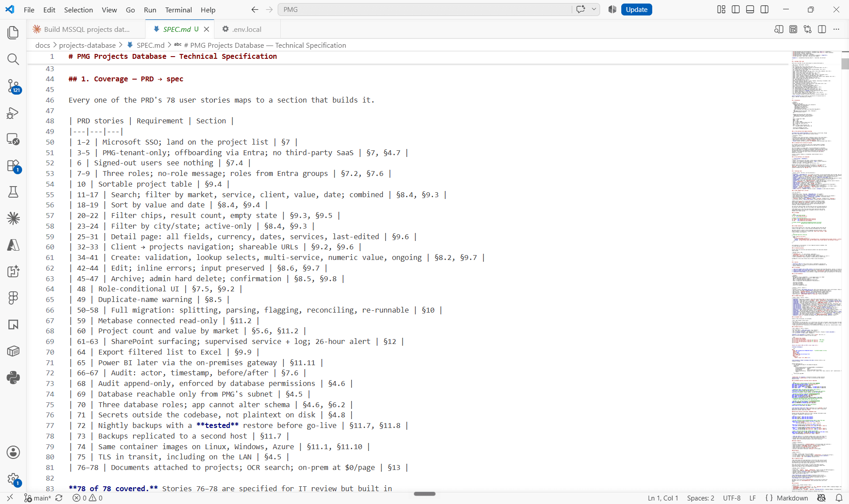
Task: Open the Help menu
Action: [x=208, y=10]
